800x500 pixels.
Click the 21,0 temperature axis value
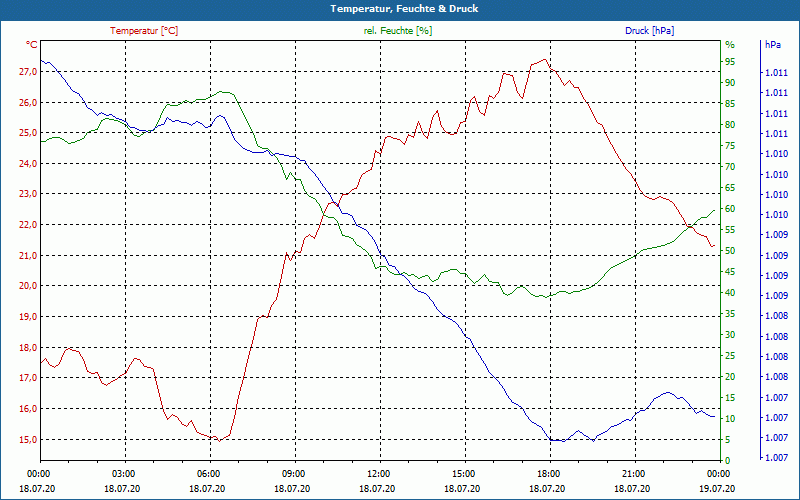click(x=28, y=256)
